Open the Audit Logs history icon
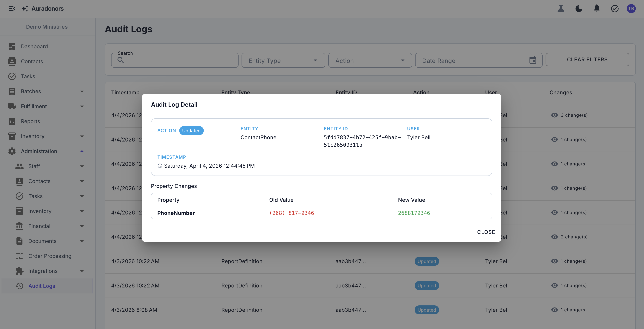The height and width of the screenshot is (329, 644). [19, 286]
